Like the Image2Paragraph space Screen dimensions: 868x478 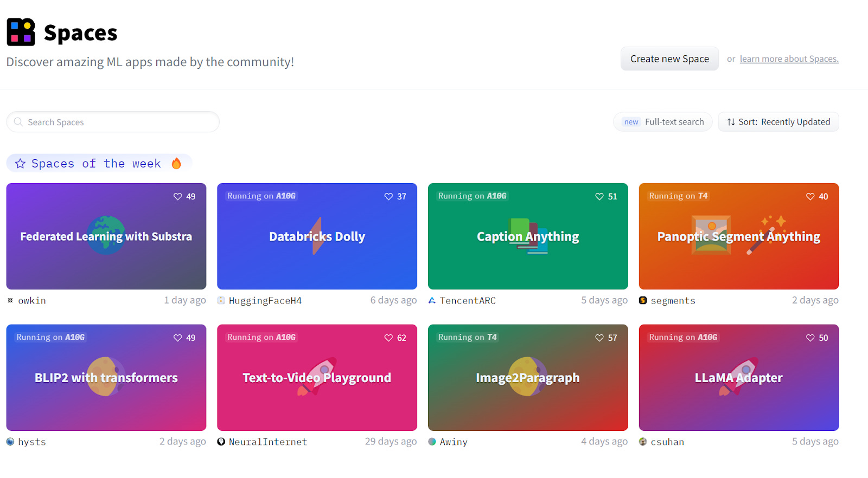point(599,338)
